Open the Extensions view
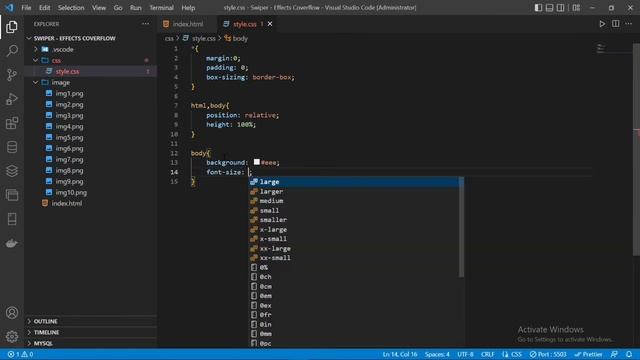 (12, 123)
